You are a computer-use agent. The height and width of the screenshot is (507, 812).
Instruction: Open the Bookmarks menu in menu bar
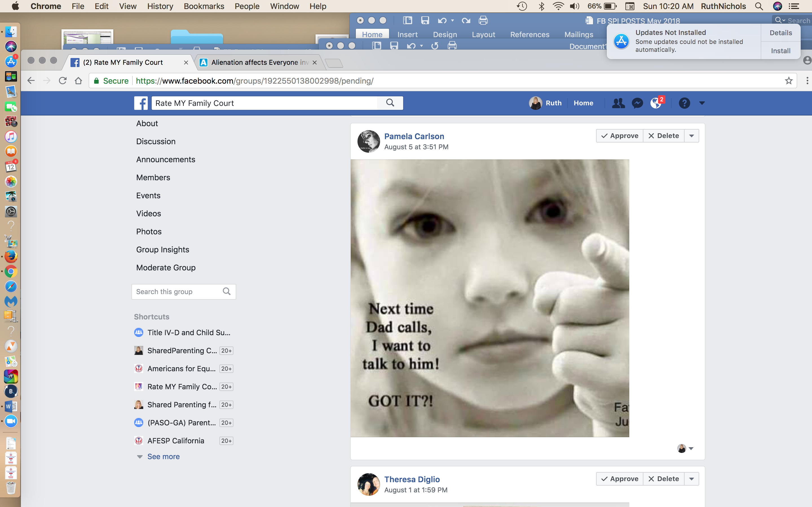204,6
